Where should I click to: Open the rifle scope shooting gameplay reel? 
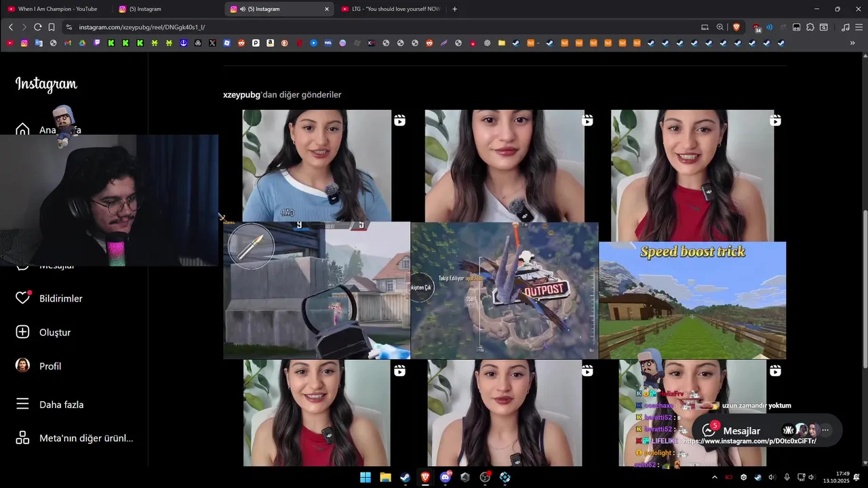pos(317,290)
